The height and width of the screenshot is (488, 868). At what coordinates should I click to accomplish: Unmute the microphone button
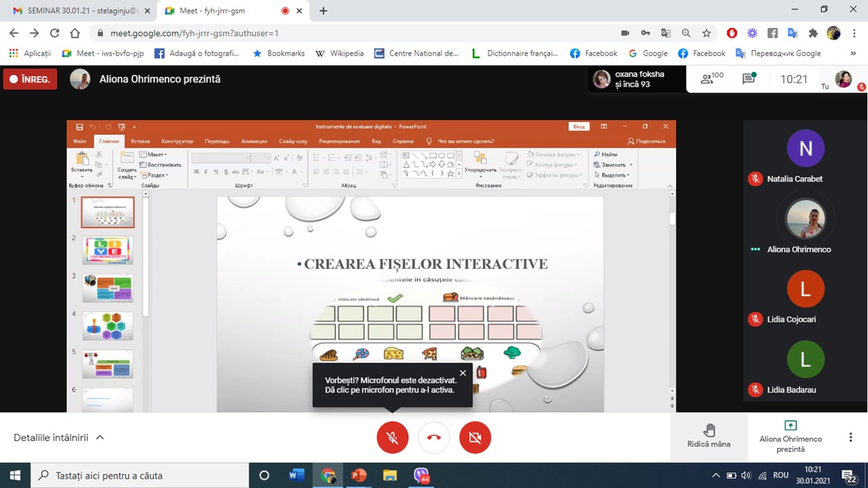393,437
